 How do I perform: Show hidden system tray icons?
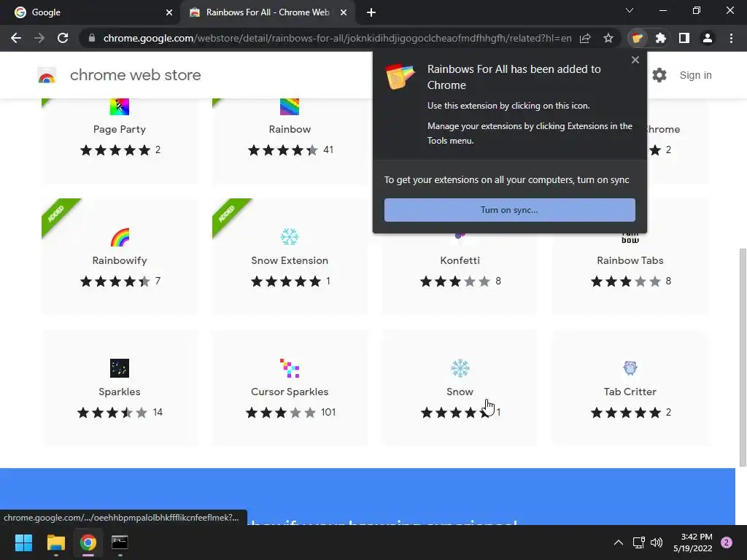(619, 542)
